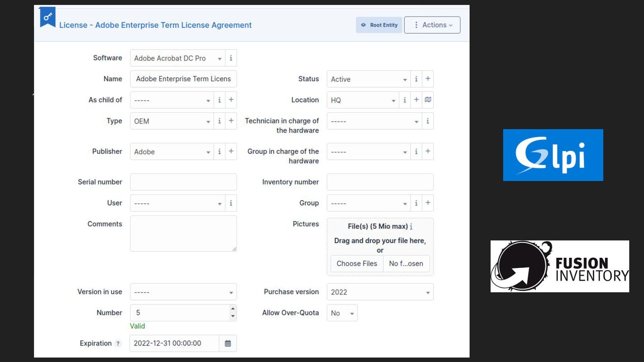The width and height of the screenshot is (644, 362).
Task: Click the Root Entity badge
Action: point(379,25)
